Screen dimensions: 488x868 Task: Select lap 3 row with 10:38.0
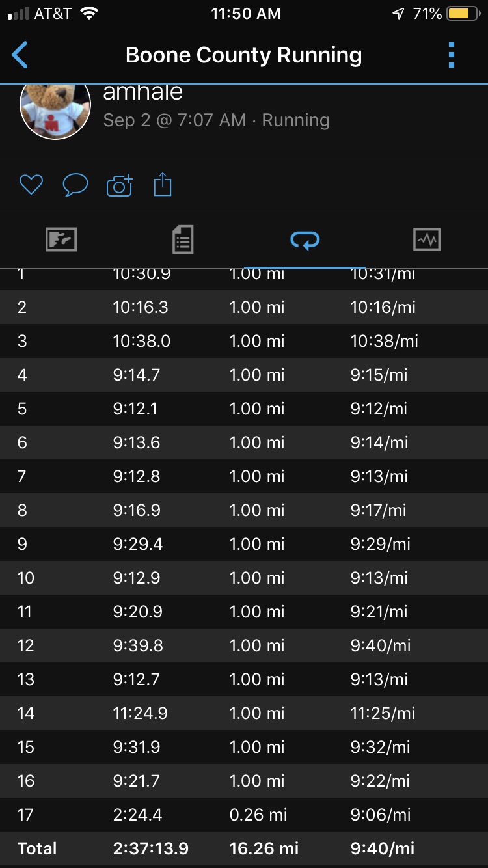coord(244,341)
